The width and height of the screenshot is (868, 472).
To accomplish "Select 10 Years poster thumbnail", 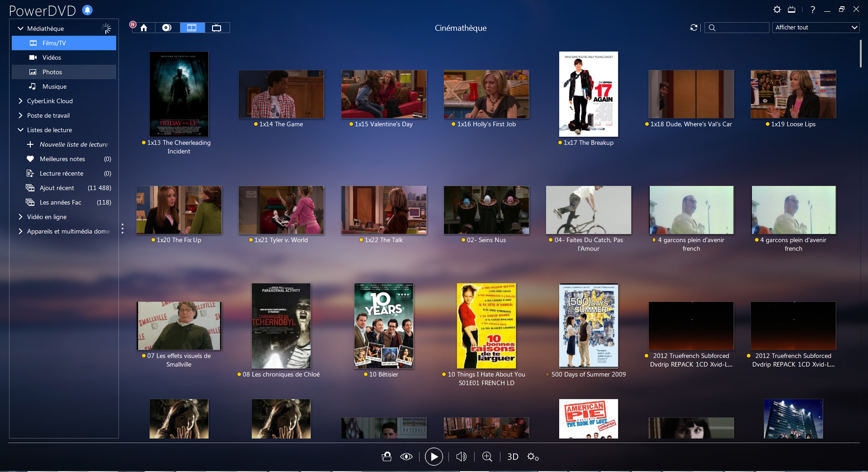I will (x=384, y=326).
